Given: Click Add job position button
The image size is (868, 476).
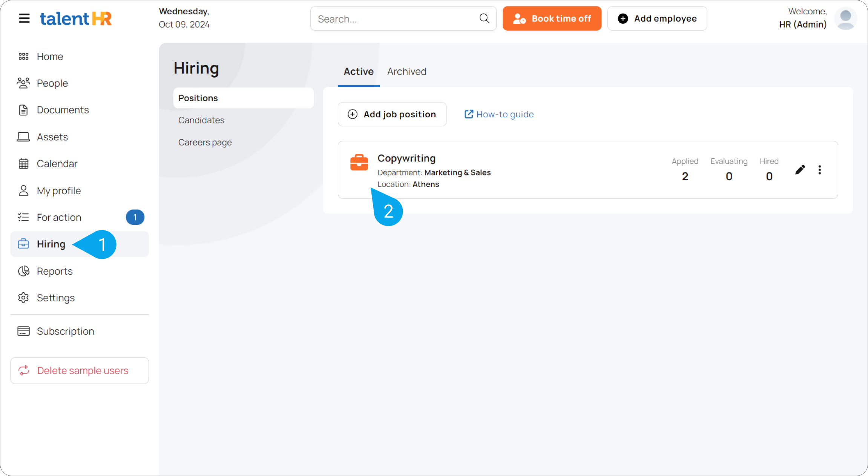Looking at the screenshot, I should 392,114.
